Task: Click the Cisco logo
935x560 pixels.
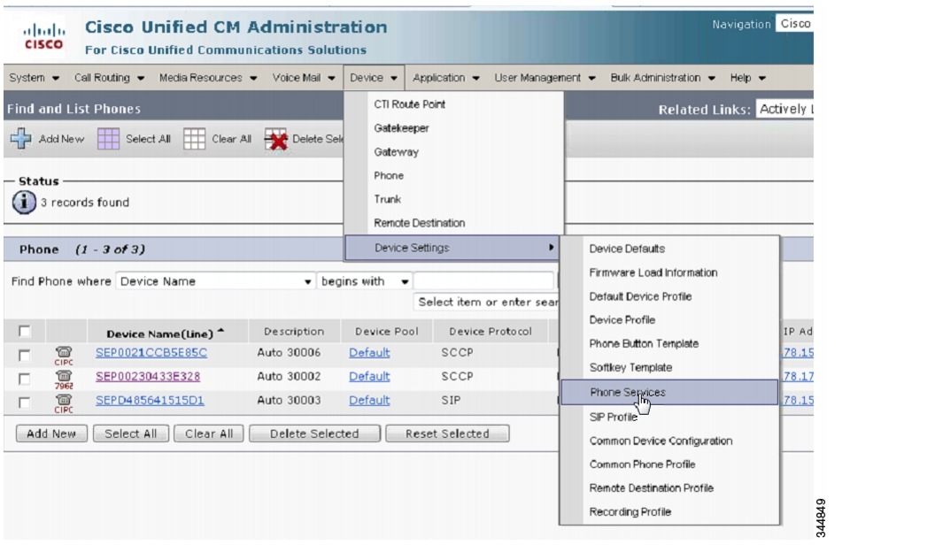Action: (x=43, y=37)
